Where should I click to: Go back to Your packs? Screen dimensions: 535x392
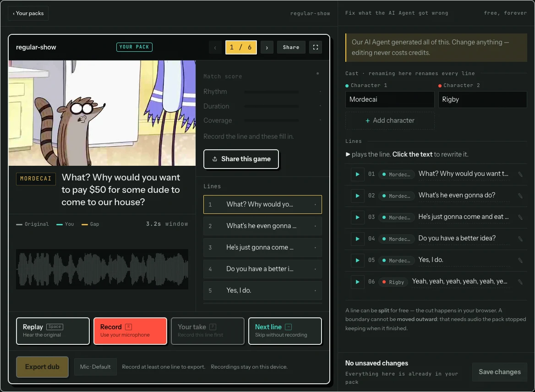click(28, 13)
